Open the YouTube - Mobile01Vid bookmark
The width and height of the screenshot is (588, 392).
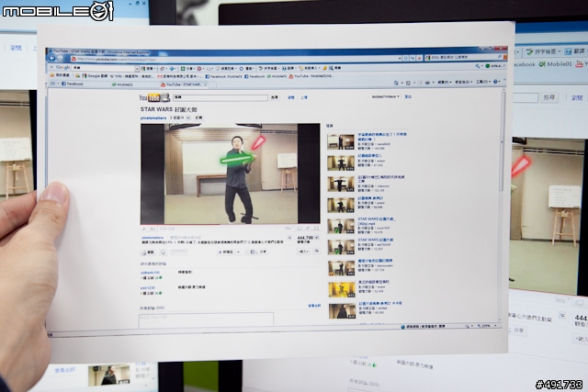click(311, 76)
